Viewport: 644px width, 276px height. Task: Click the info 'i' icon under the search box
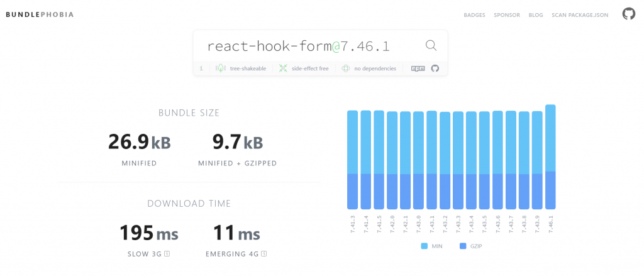pyautogui.click(x=201, y=69)
